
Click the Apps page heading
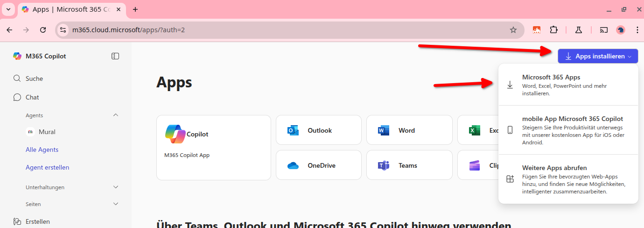pyautogui.click(x=174, y=82)
